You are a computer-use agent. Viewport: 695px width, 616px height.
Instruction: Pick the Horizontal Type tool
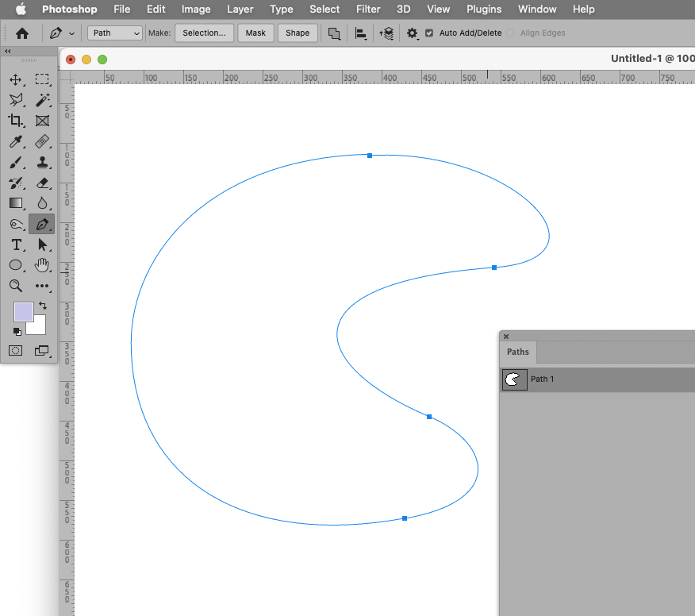[x=16, y=245]
